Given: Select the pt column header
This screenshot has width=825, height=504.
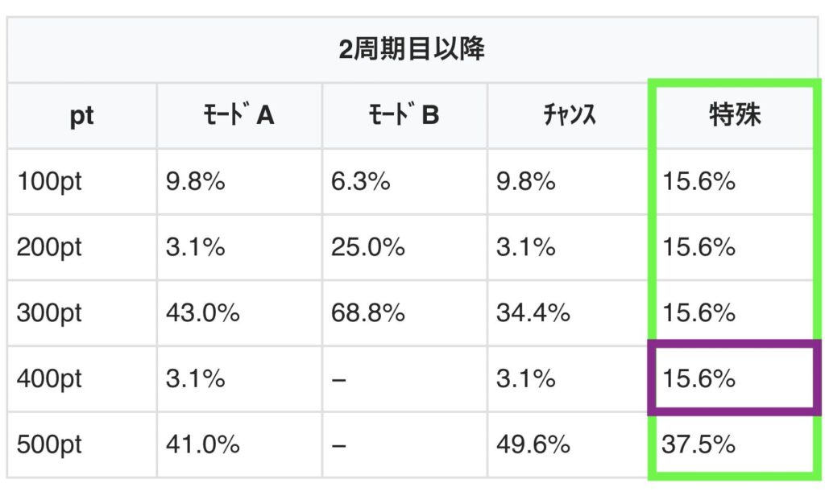Looking at the screenshot, I should point(81,116).
